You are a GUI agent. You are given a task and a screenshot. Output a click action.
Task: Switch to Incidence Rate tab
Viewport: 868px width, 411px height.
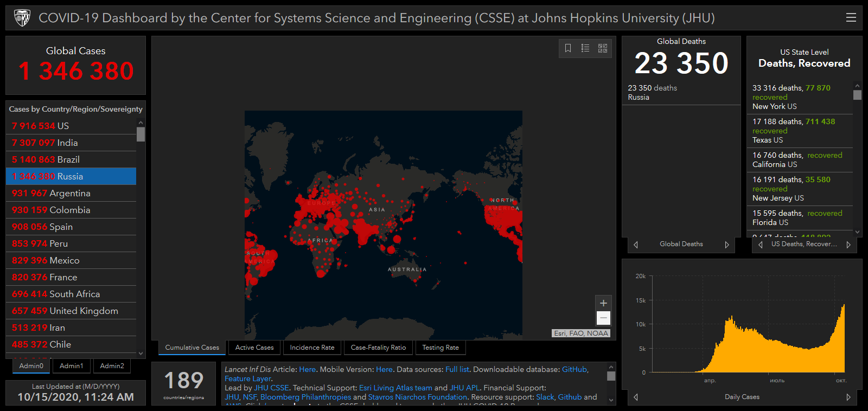tap(312, 348)
